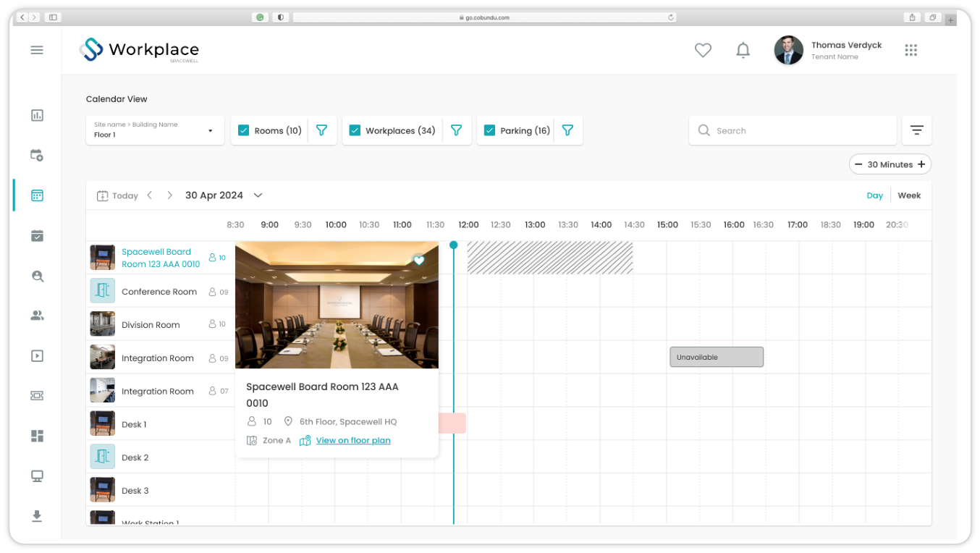This screenshot has width=980, height=553.
Task: Select the Desk 2 row
Action: tap(160, 457)
